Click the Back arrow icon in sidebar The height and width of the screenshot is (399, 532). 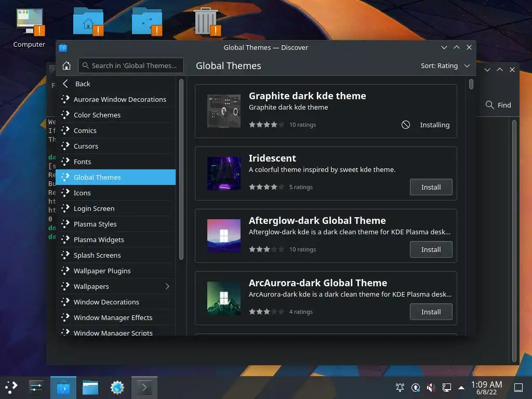tap(66, 84)
